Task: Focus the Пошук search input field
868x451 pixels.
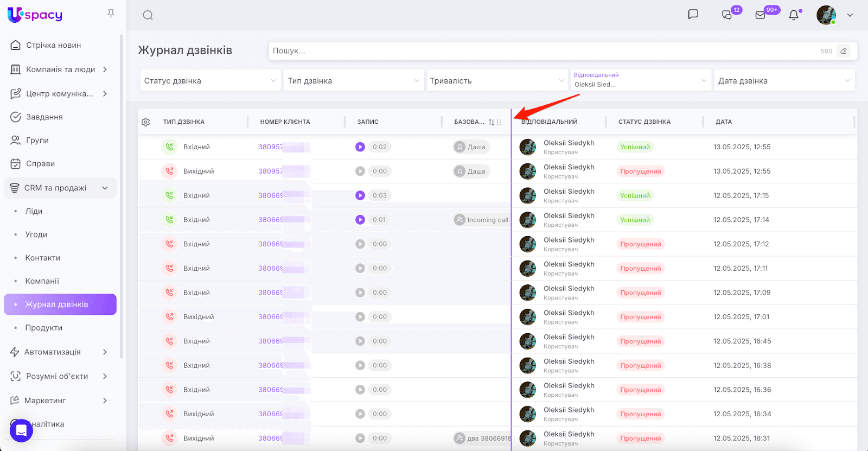Action: [542, 51]
